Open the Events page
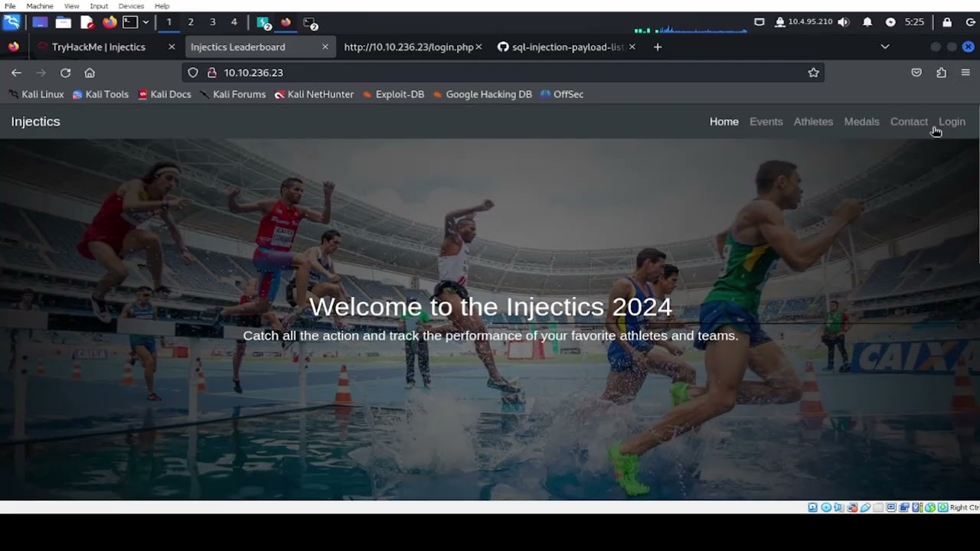This screenshot has width=980, height=551. (x=766, y=122)
